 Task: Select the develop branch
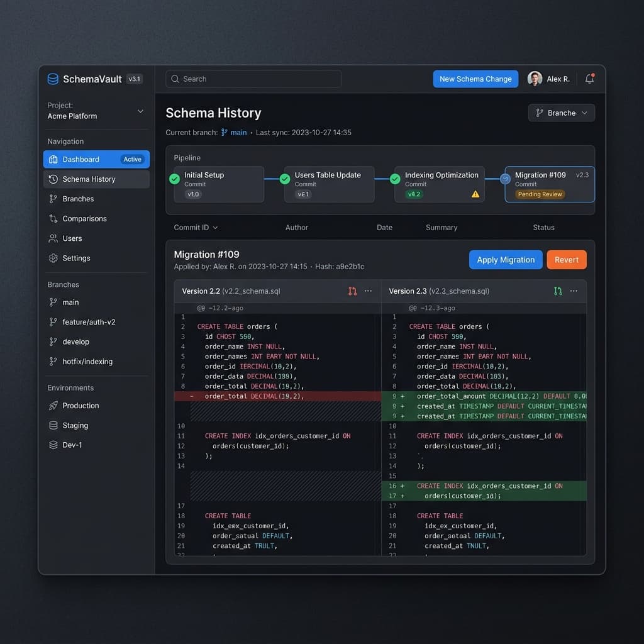pyautogui.click(x=96, y=341)
